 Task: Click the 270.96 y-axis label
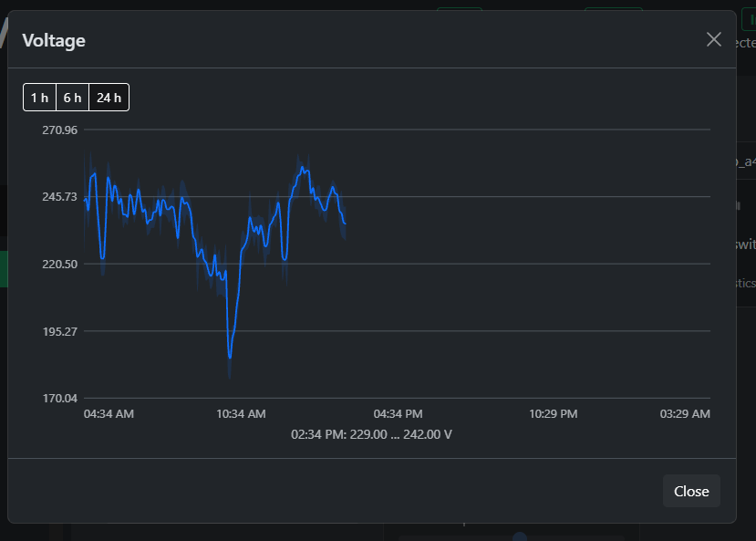(60, 130)
